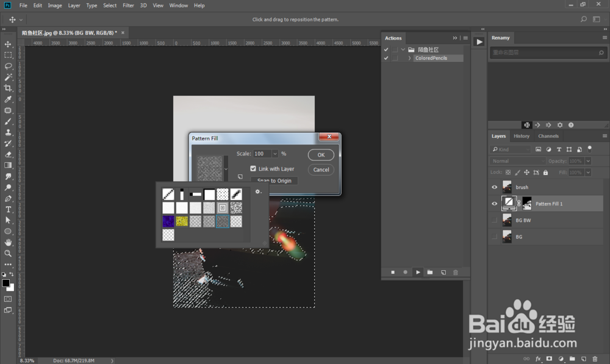Toggle the 陌鱼社区 action set checkmark
This screenshot has width=610, height=364.
coord(386,49)
